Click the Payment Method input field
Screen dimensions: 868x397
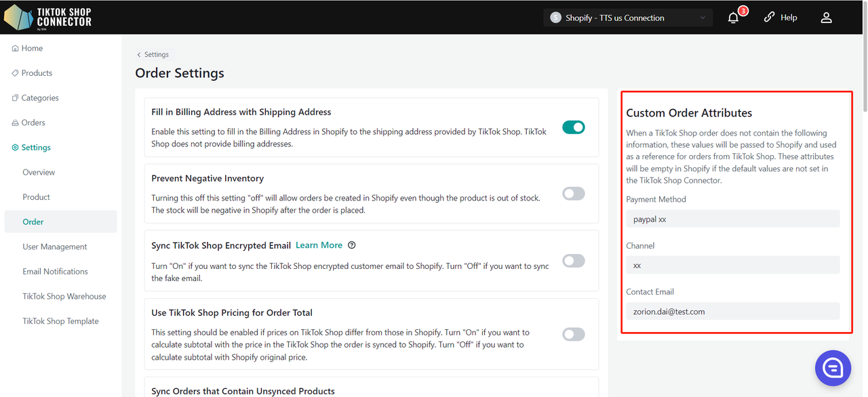click(732, 219)
